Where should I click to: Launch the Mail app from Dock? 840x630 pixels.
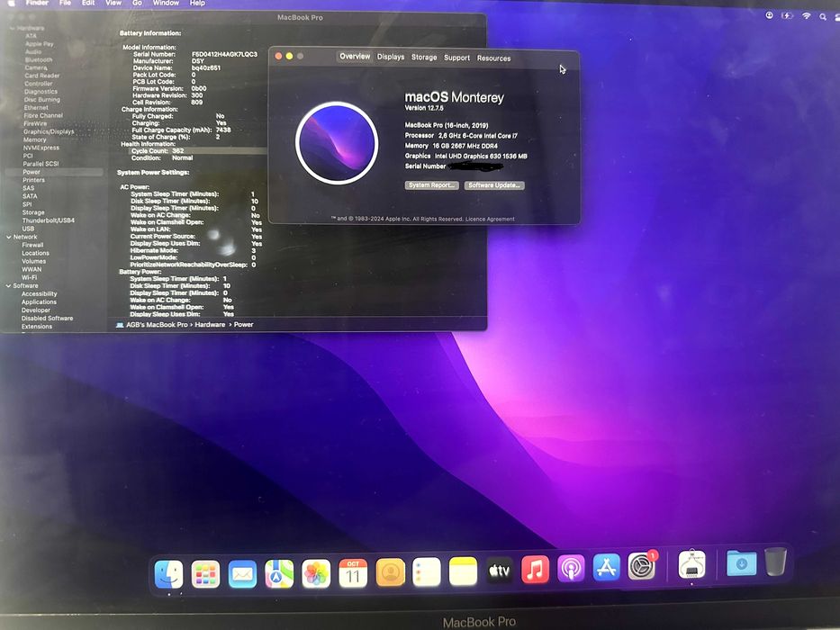[x=243, y=574]
